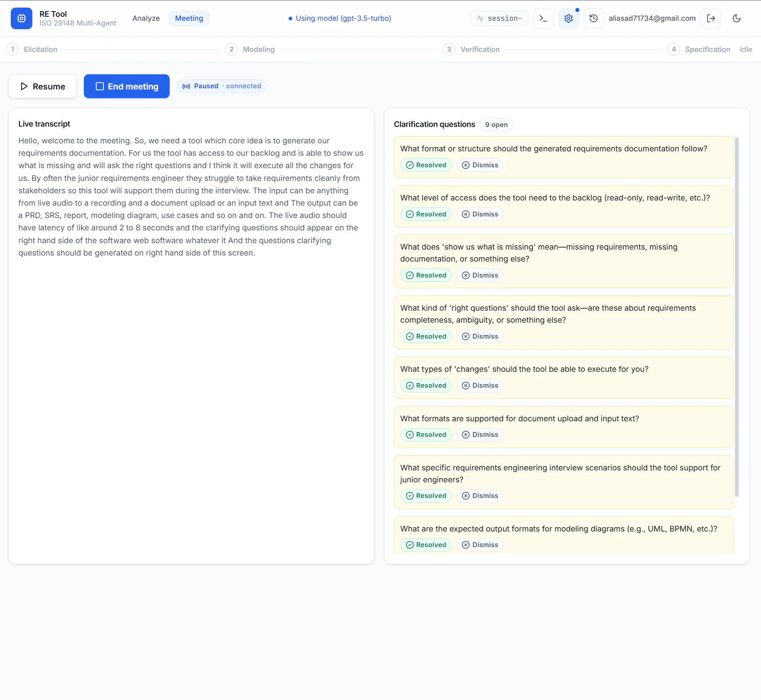Select the Meeting tab
This screenshot has height=700, width=761.
(189, 18)
